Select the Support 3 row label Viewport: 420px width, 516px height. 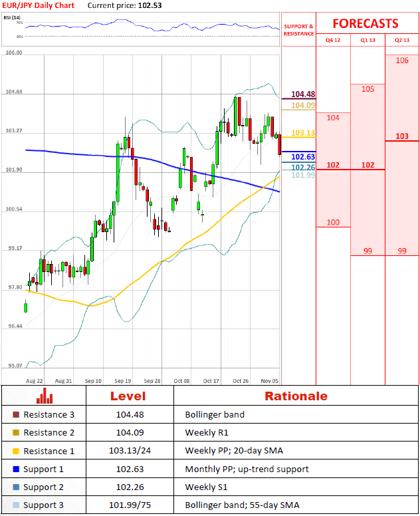click(43, 505)
